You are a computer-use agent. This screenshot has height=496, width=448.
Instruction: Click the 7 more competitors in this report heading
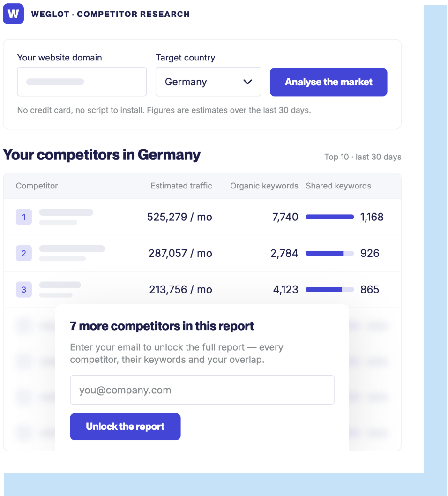[x=162, y=326]
